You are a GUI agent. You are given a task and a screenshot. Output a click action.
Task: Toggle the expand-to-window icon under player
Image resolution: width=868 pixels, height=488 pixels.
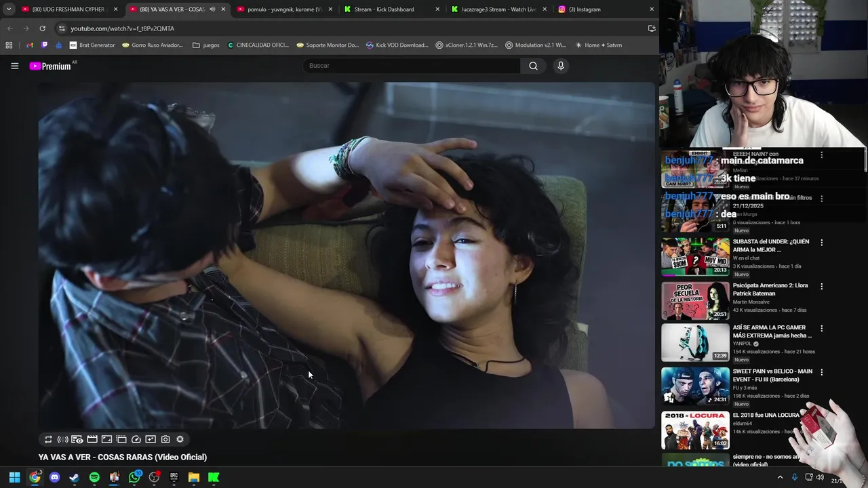pyautogui.click(x=106, y=439)
